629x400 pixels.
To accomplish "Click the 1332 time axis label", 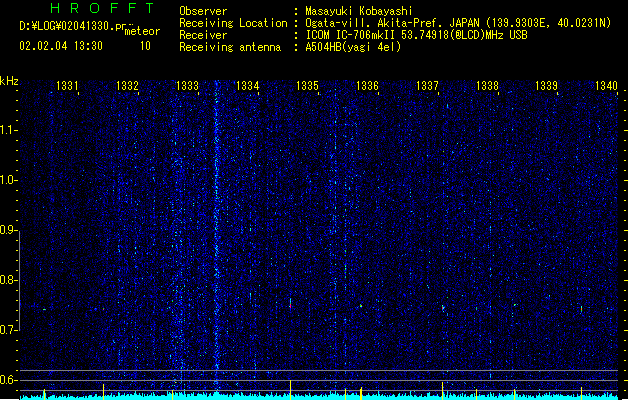I will tap(127, 85).
